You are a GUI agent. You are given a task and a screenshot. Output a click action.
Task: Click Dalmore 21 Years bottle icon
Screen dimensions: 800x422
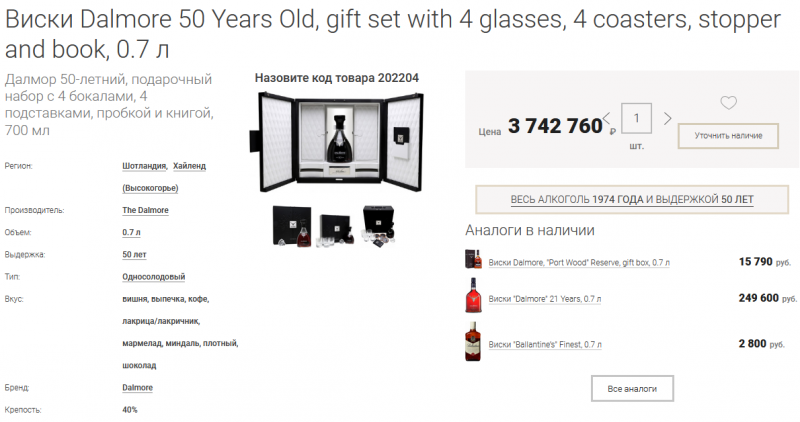[473, 298]
